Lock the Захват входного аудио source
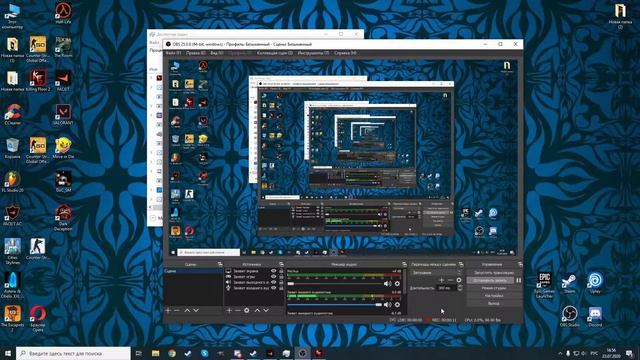The width and height of the screenshot is (640, 360). pyautogui.click(x=281, y=288)
